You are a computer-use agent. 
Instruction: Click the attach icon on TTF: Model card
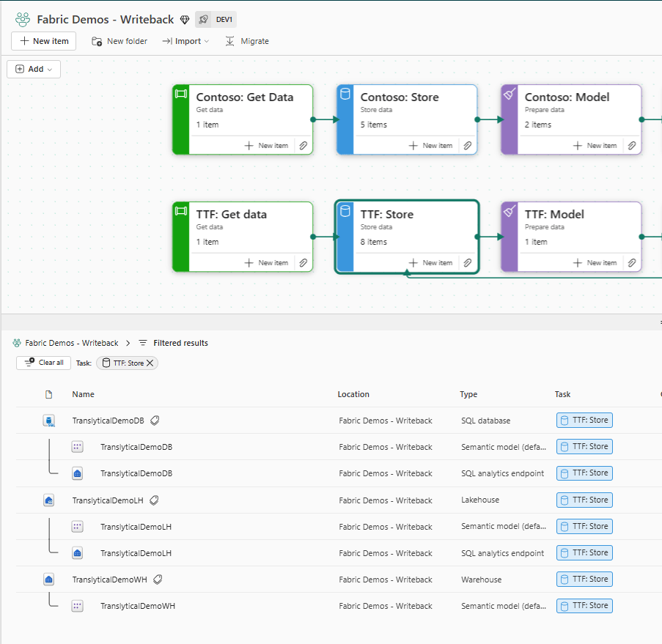[x=631, y=263]
